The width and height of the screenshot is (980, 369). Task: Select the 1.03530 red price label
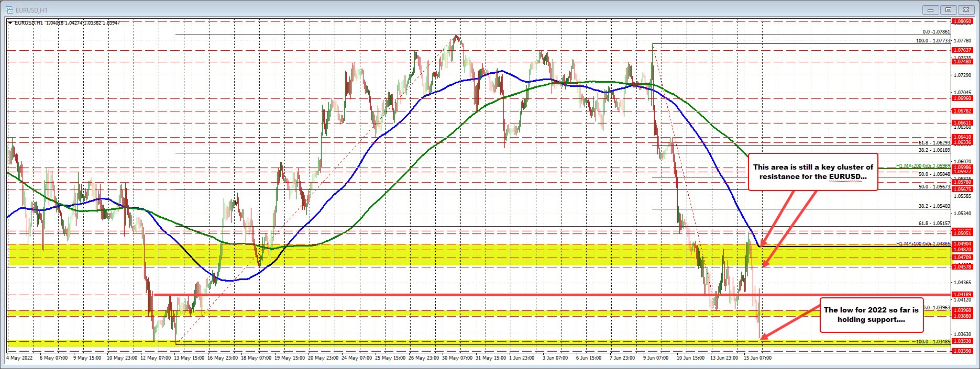click(x=963, y=341)
